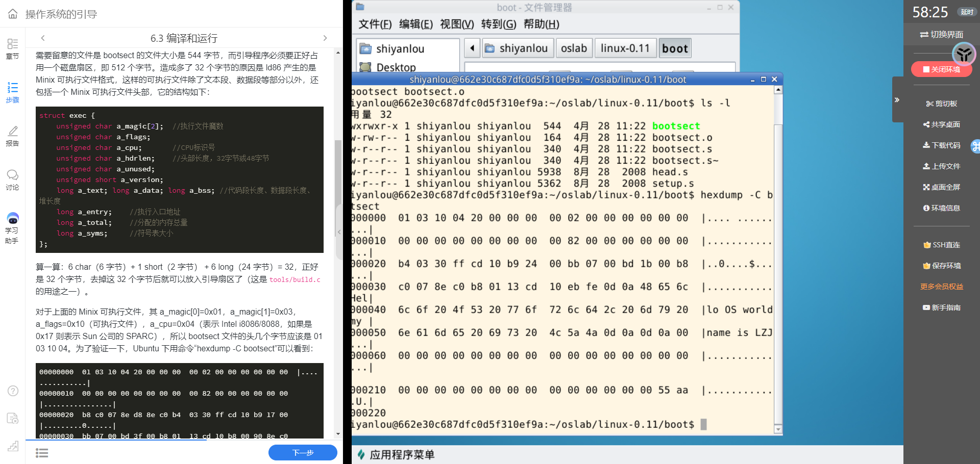Click the 下载代码 download code option
This screenshot has height=464, width=980.
(942, 145)
